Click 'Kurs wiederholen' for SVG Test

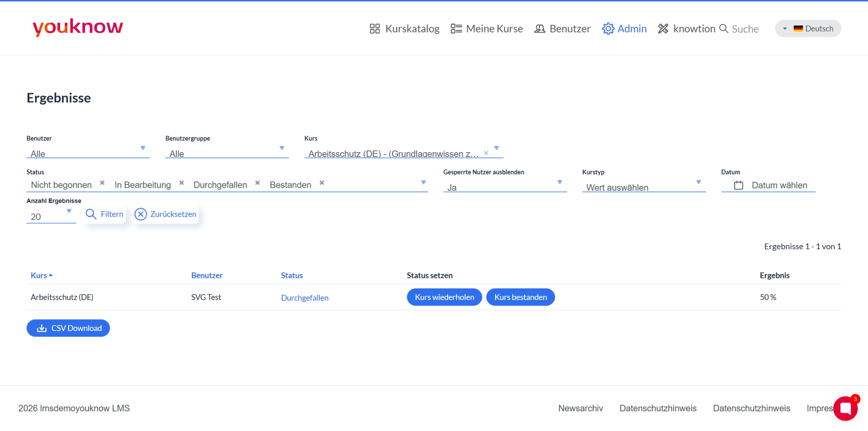click(x=444, y=297)
